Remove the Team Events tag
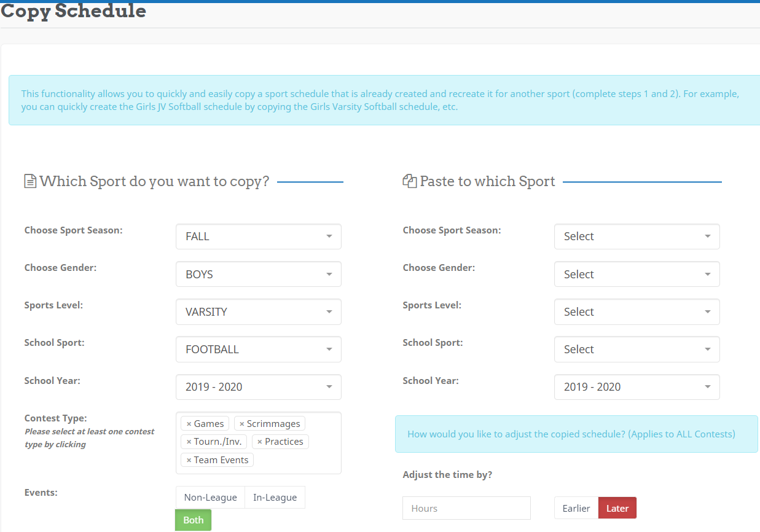Screen dimensions: 760x532 click(x=189, y=460)
